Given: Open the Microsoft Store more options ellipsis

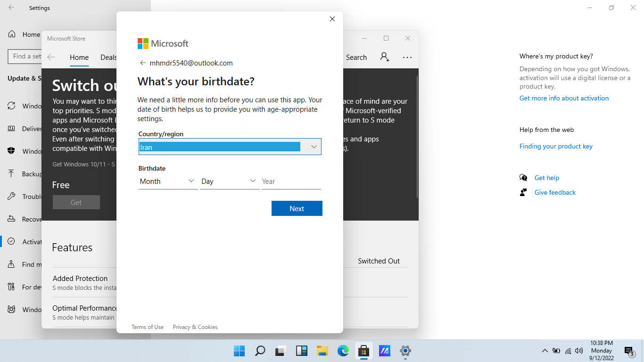Looking at the screenshot, I should coord(407,58).
